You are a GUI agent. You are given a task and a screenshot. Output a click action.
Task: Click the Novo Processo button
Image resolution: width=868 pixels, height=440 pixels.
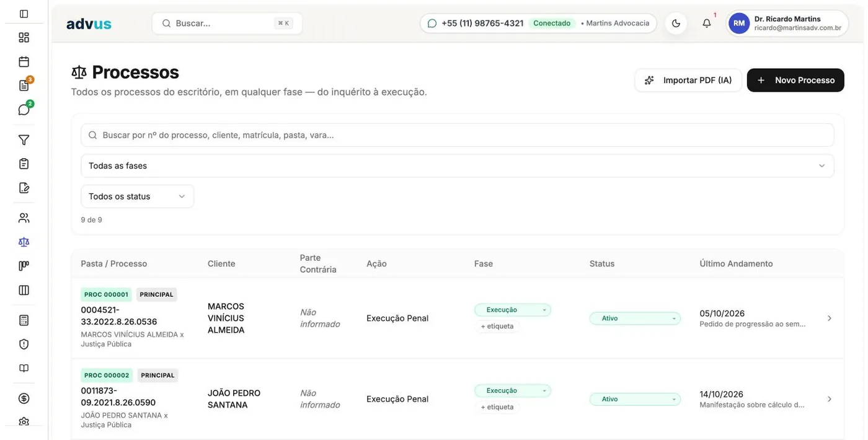pos(795,80)
